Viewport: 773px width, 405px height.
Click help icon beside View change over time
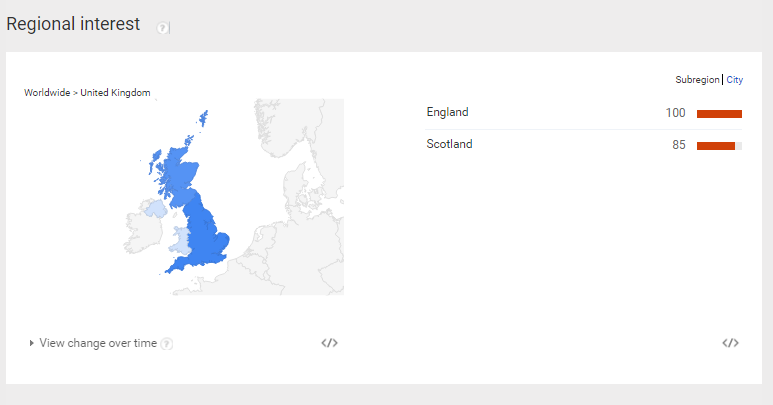tap(167, 343)
